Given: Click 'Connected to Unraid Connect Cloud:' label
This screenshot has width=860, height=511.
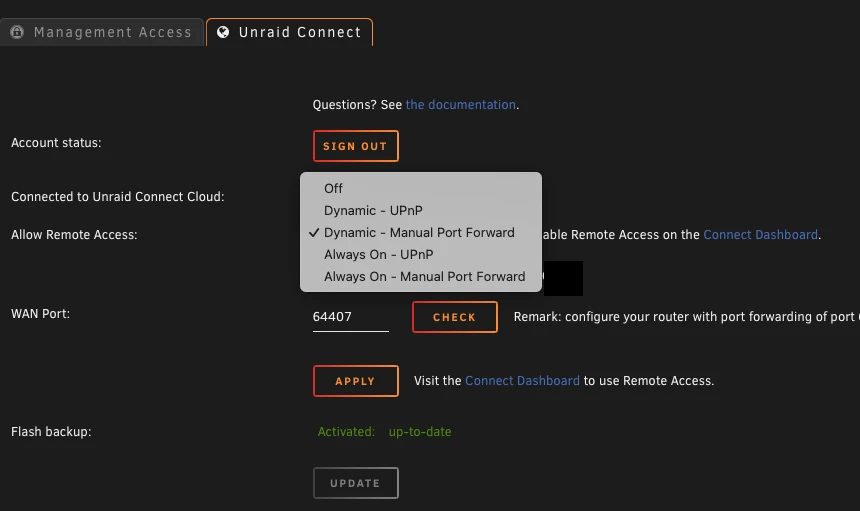Looking at the screenshot, I should click(118, 197).
